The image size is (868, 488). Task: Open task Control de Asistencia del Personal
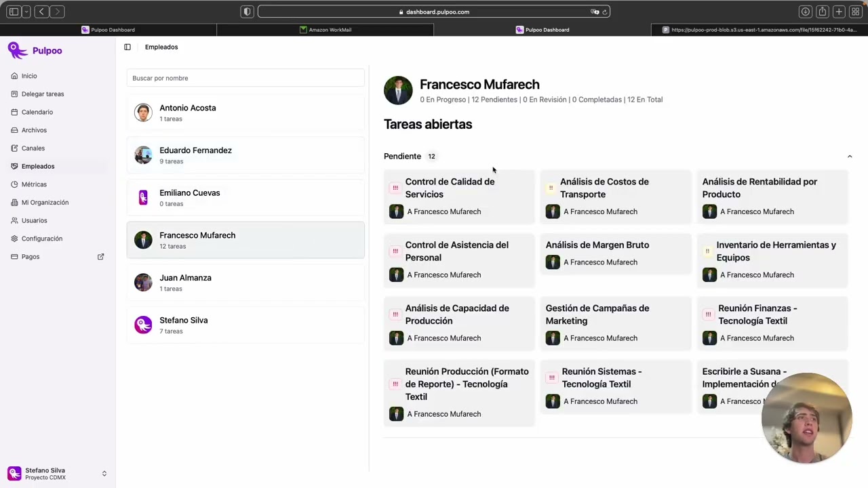click(x=460, y=260)
